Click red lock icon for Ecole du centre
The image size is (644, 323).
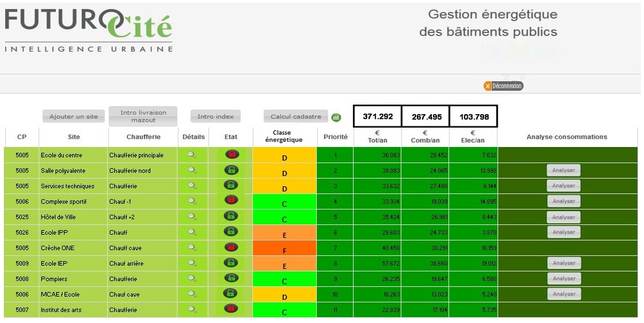232,154
